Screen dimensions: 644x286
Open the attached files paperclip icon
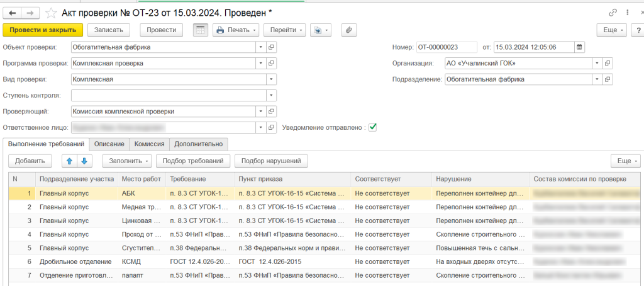pos(348,30)
